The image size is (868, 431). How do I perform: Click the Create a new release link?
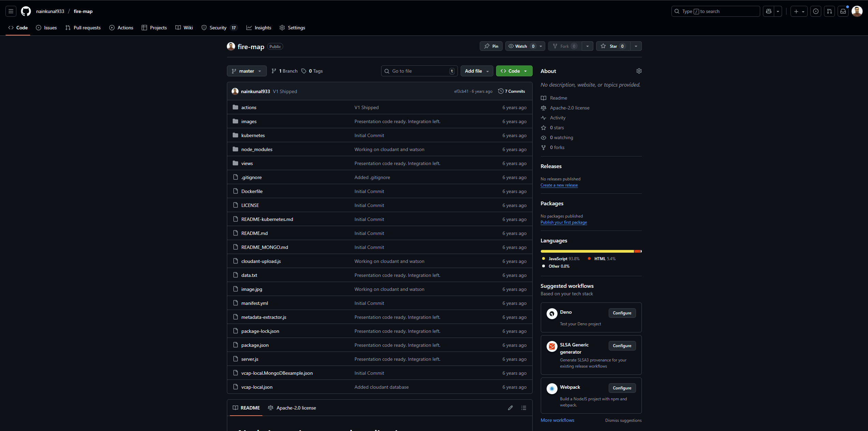point(559,185)
